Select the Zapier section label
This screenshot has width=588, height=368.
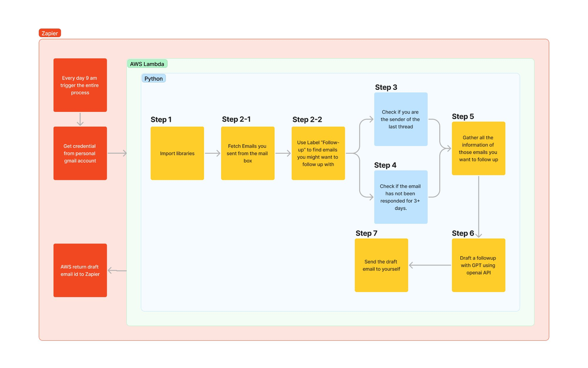pyautogui.click(x=50, y=33)
